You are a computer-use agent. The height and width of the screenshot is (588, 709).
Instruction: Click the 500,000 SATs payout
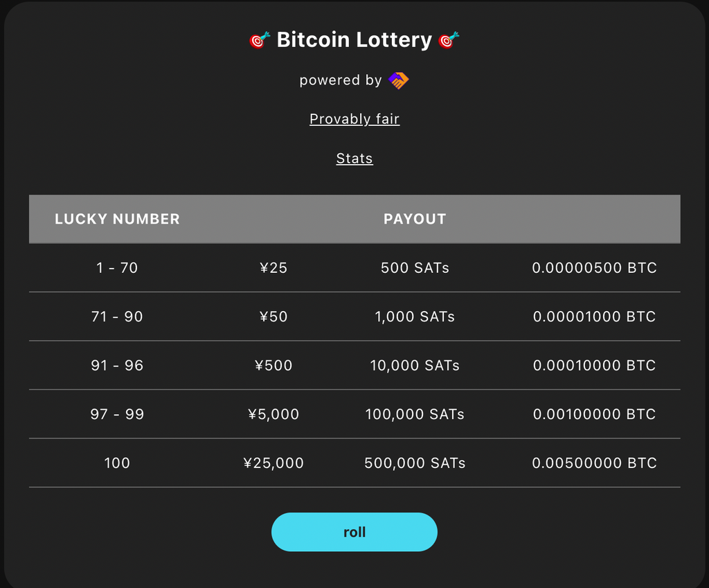click(415, 463)
